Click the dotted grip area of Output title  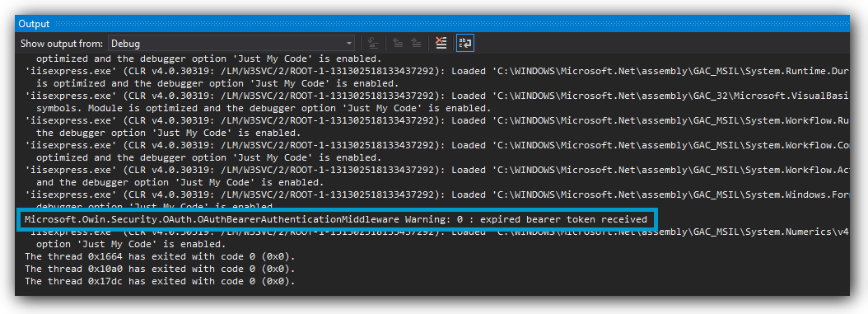click(451, 24)
